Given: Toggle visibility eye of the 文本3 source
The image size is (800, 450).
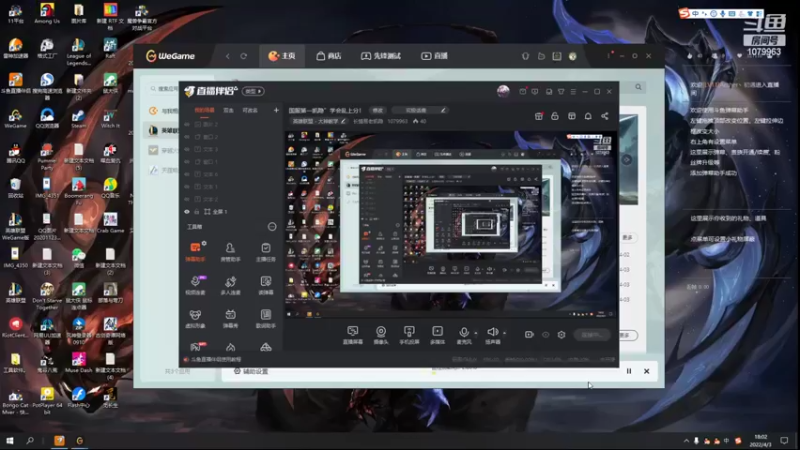Looking at the screenshot, I should pos(187,149).
